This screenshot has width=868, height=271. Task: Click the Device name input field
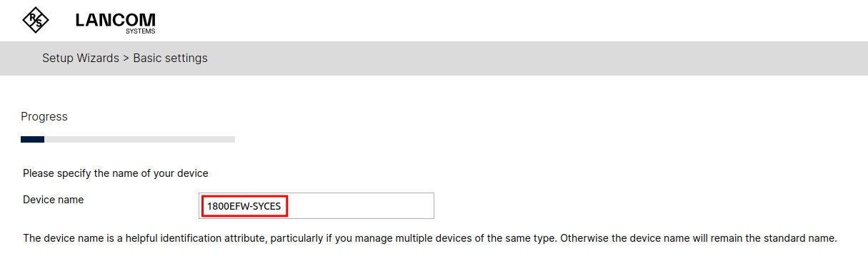[316, 206]
